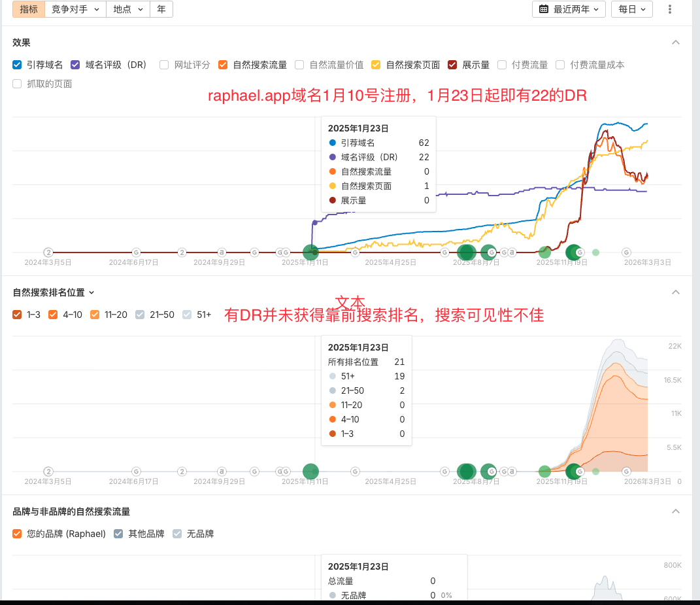Toggle the 21–50 ranking position checkbox

140,315
